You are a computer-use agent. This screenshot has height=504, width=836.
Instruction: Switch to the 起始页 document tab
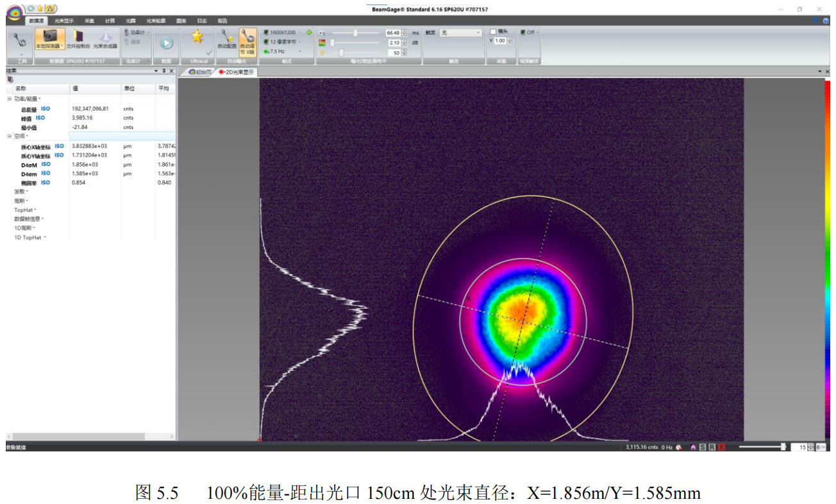coord(198,72)
